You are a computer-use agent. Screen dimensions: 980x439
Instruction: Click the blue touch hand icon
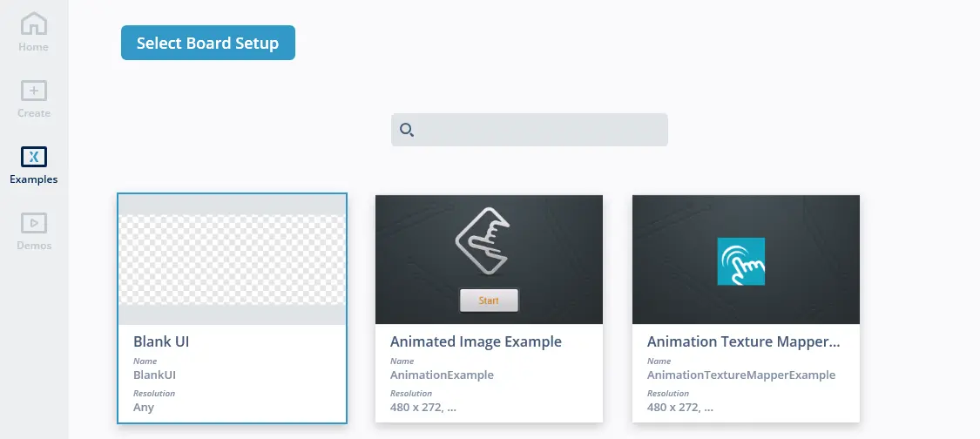click(740, 261)
